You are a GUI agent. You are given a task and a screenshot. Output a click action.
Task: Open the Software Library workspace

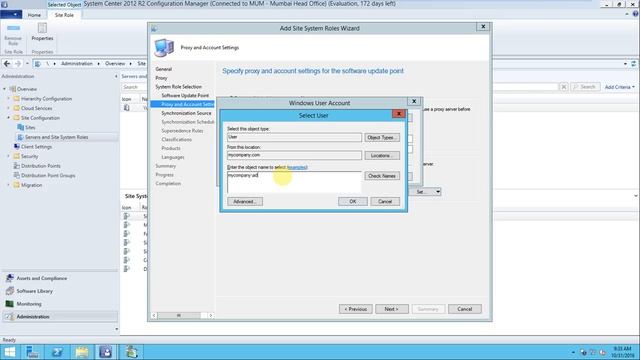34,291
